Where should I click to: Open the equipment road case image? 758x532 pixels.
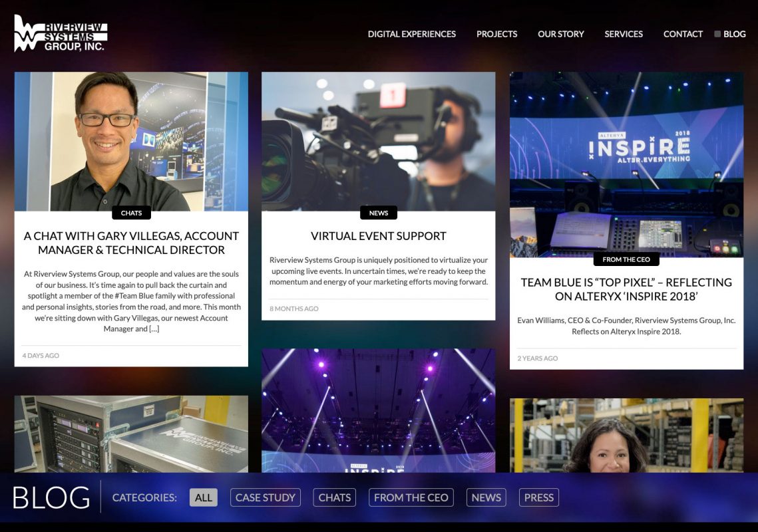pyautogui.click(x=132, y=434)
